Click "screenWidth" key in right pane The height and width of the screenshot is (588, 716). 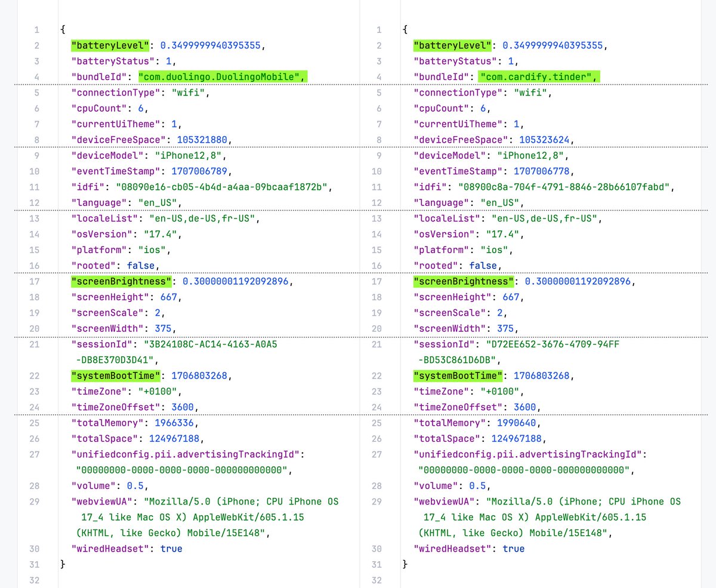point(450,328)
